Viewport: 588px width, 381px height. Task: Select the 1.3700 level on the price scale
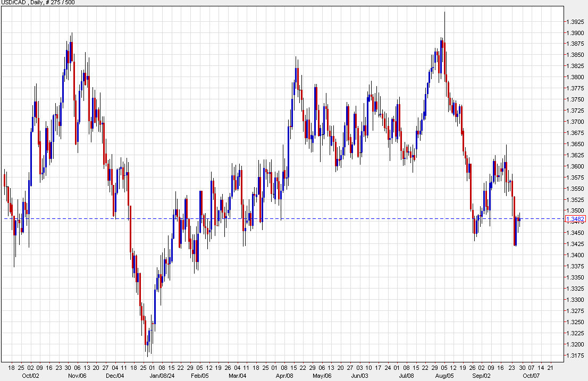point(575,121)
